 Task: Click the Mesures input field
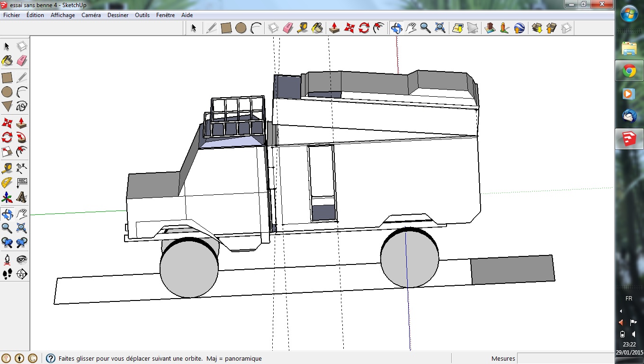[x=564, y=358]
